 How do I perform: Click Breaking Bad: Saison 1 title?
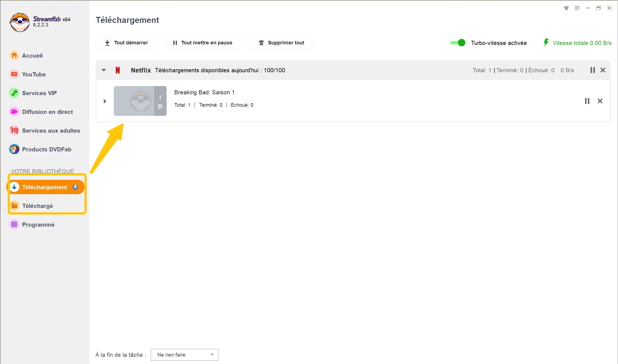pos(204,92)
